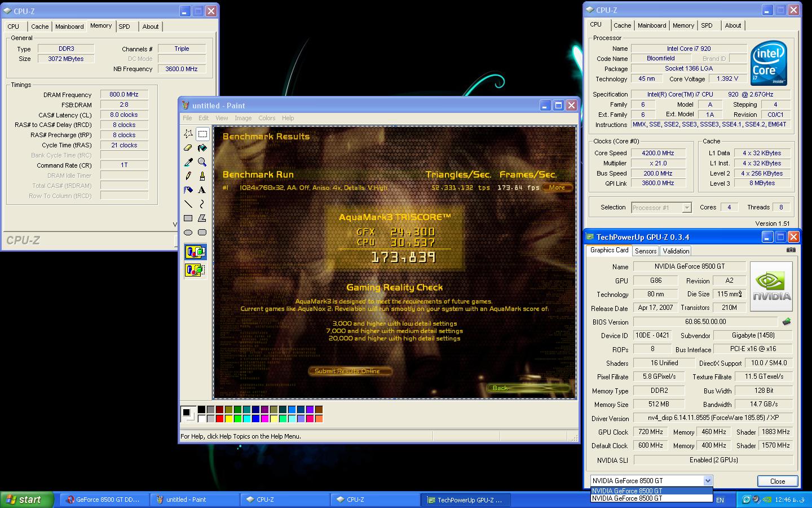The image size is (812, 508).
Task: Pick the Brush tool in Paint
Action: point(202,176)
